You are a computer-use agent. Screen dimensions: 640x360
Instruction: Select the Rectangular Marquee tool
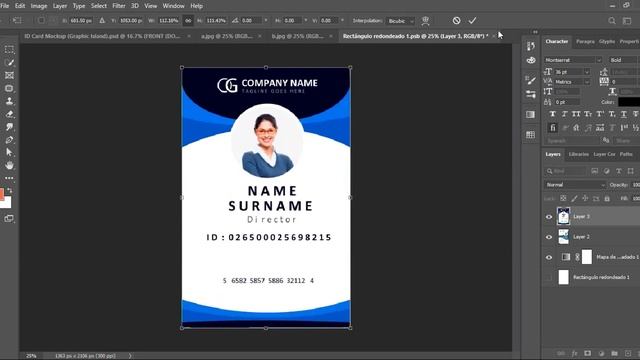(9, 49)
